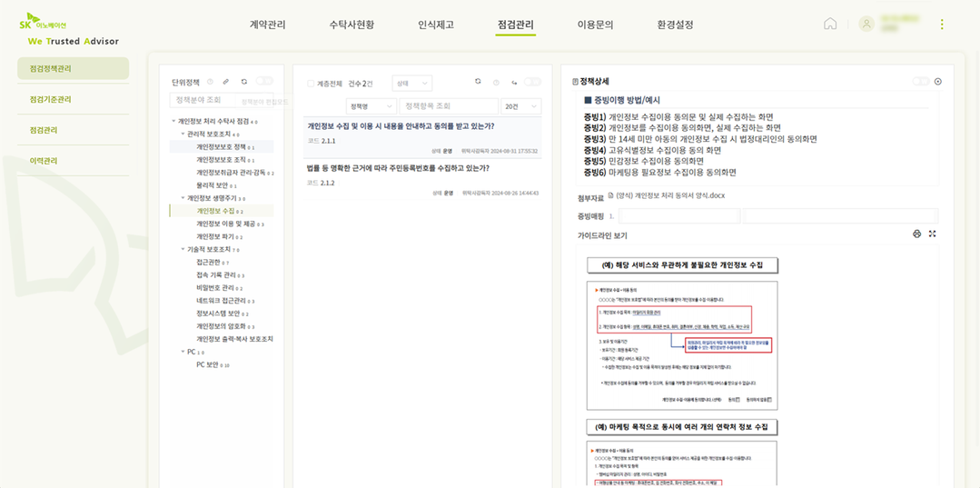The image size is (980, 488).
Task: Collapse the 기술적 보호조치 tree node
Action: [183, 249]
